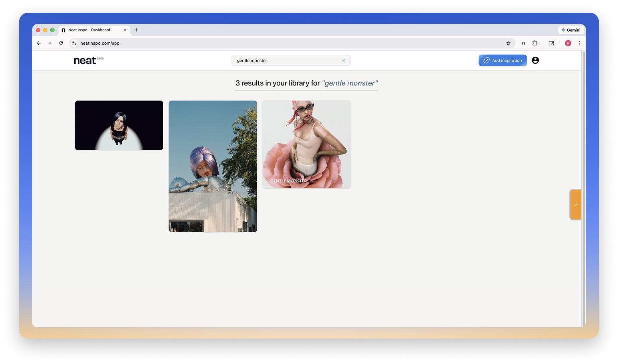Image resolution: width=618 pixels, height=364 pixels.
Task: Bookmark this page with the star icon
Action: (508, 43)
